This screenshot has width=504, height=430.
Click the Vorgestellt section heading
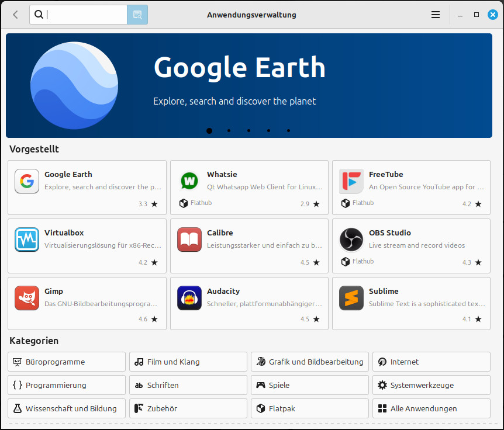[34, 149]
